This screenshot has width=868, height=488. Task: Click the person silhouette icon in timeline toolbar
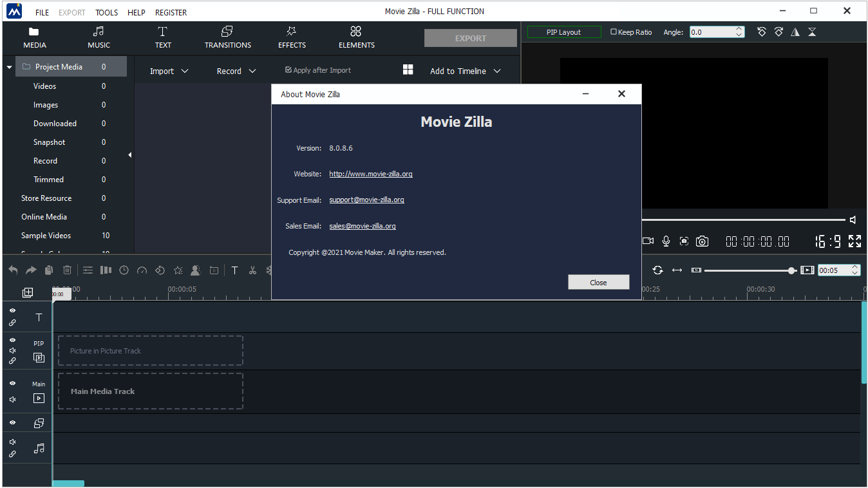196,270
